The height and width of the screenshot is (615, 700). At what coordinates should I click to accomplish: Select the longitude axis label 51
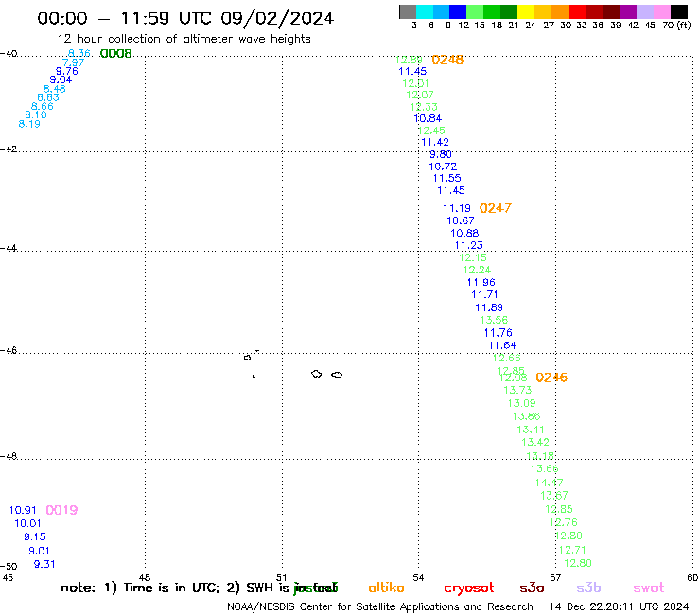coord(281,578)
